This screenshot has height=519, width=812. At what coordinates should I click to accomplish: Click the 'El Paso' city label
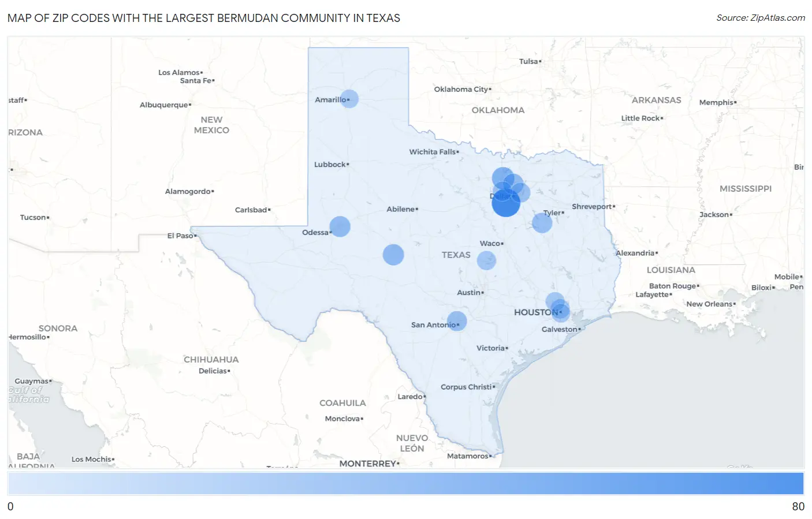(180, 236)
